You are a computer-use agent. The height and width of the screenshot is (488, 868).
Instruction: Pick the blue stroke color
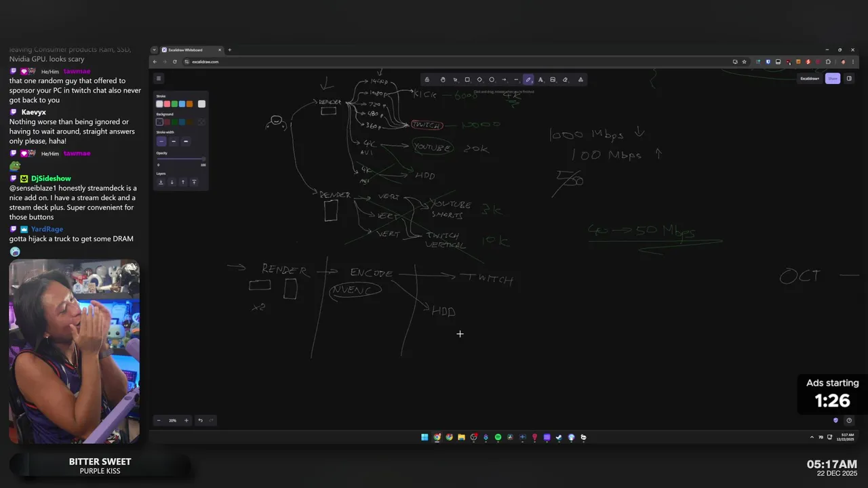tap(182, 104)
